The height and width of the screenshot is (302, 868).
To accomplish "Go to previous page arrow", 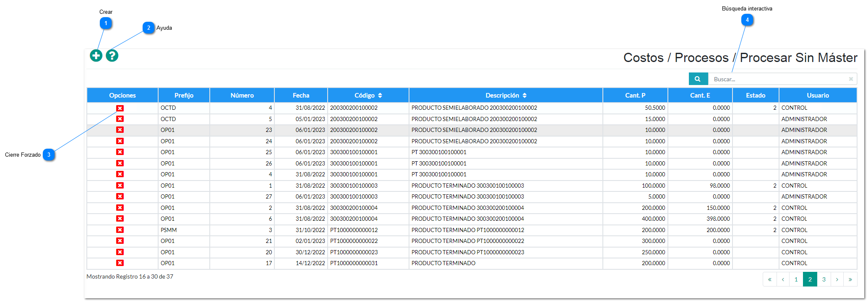I will [x=783, y=279].
